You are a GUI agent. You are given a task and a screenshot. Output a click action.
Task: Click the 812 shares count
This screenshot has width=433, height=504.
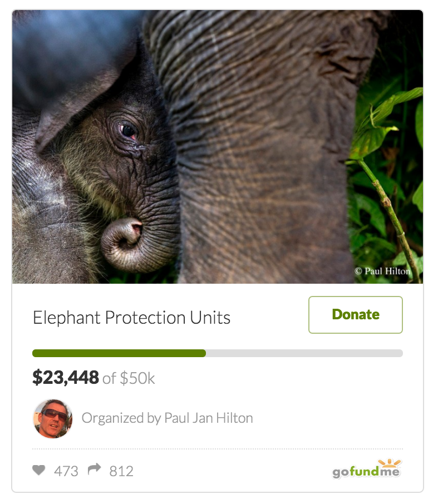click(x=121, y=471)
